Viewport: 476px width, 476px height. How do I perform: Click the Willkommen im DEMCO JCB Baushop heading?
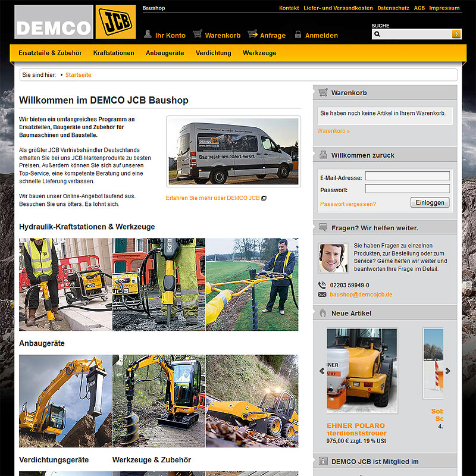pos(104,100)
